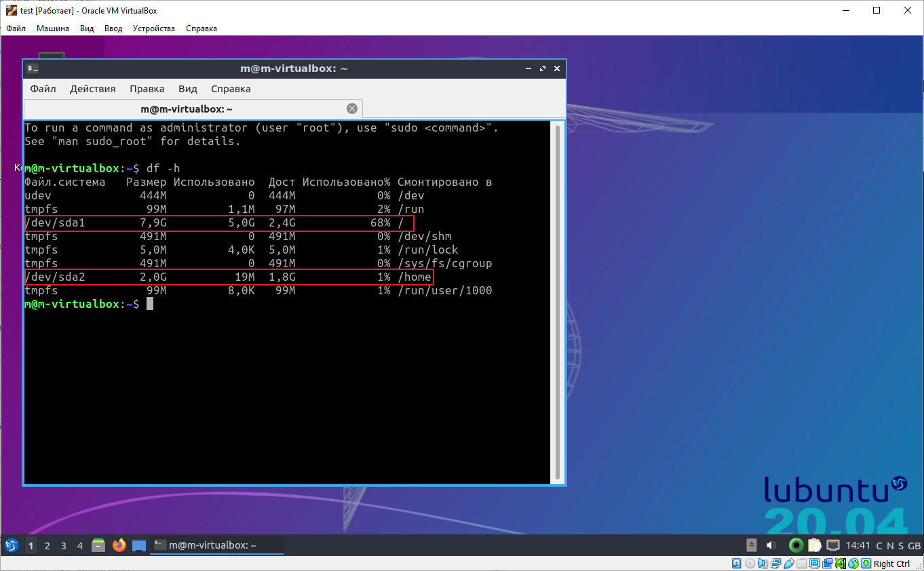Open the Lubuntu application menu button
Image resolution: width=924 pixels, height=571 pixels.
pos(12,545)
